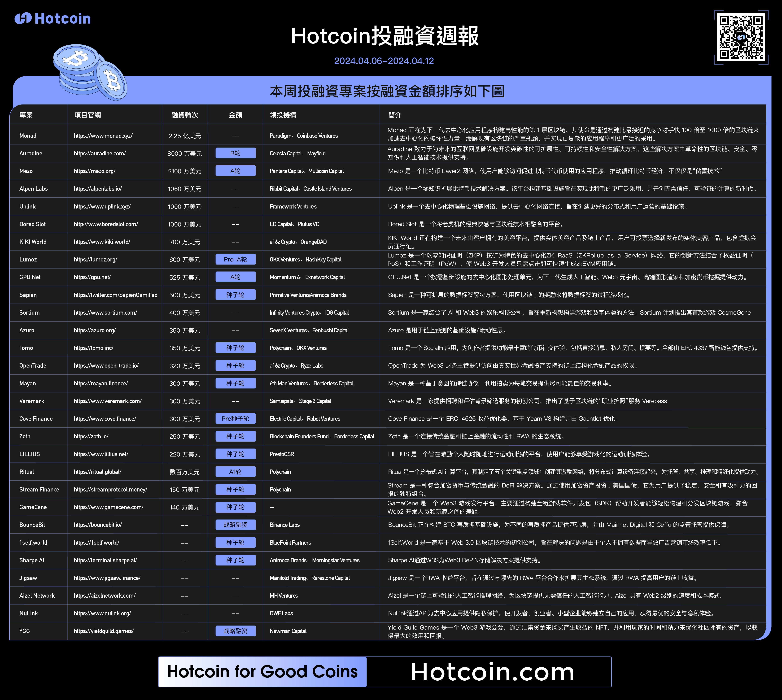Screen dimensions: 782x700
Task: Click the 金額 column header
Action: 235,115
